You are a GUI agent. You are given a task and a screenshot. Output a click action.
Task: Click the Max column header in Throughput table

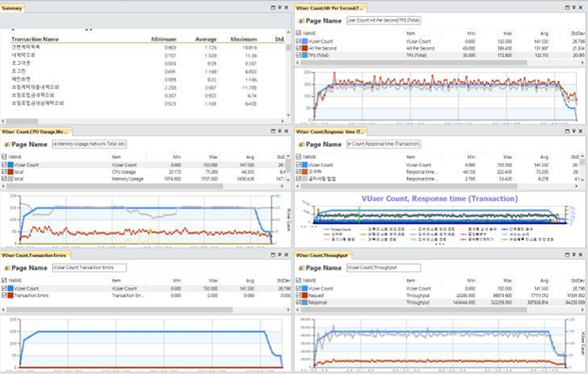tap(507, 281)
